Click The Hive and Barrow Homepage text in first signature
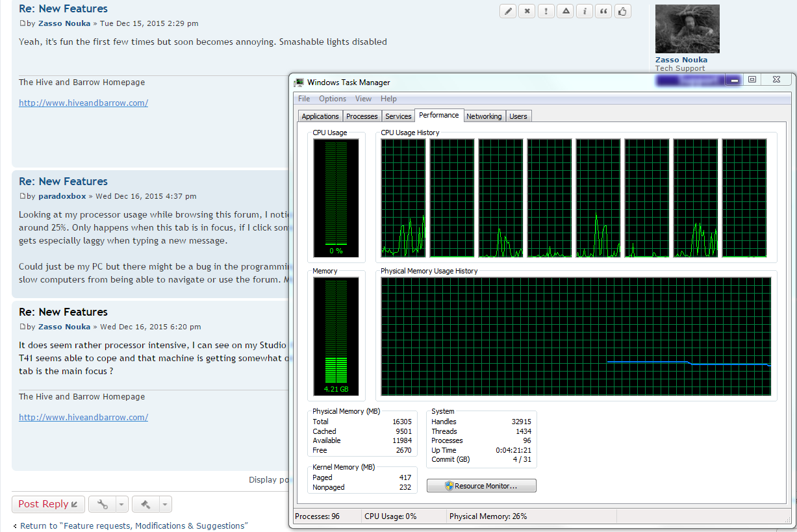The image size is (797, 532). tap(82, 82)
